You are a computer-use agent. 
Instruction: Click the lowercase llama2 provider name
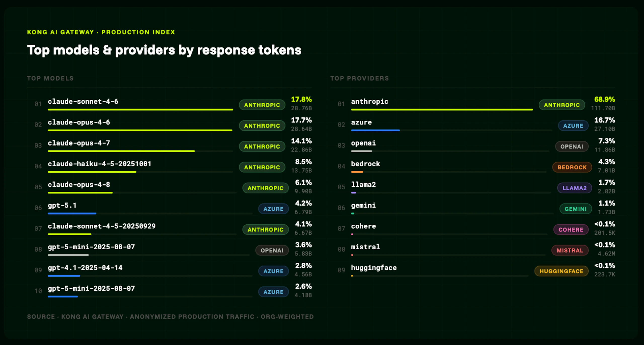[363, 185]
